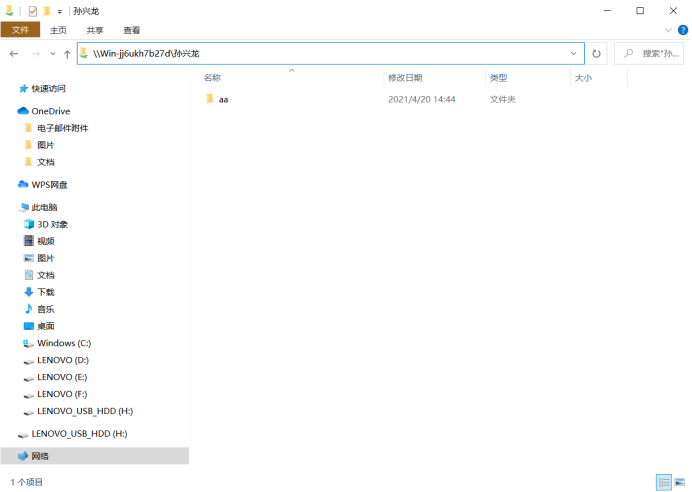Click the address bar path field
The image size is (692, 492).
click(331, 53)
